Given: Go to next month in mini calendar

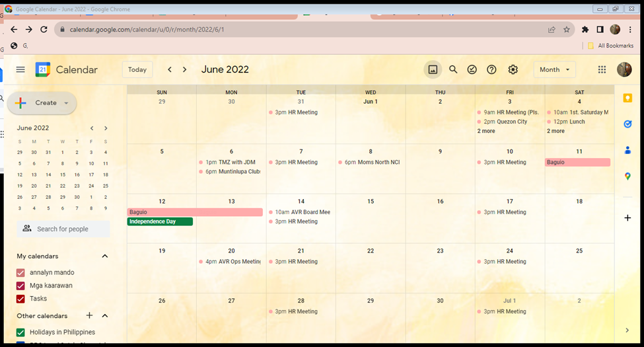Looking at the screenshot, I should [x=106, y=128].
